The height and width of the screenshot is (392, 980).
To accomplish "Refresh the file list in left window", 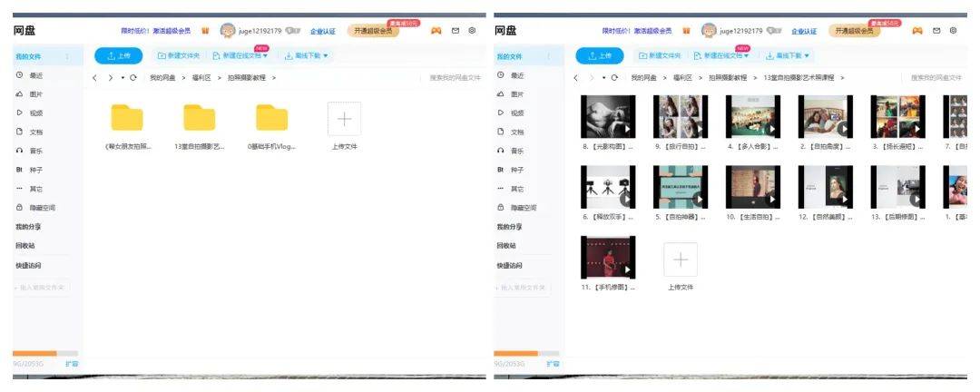I will pos(133,78).
